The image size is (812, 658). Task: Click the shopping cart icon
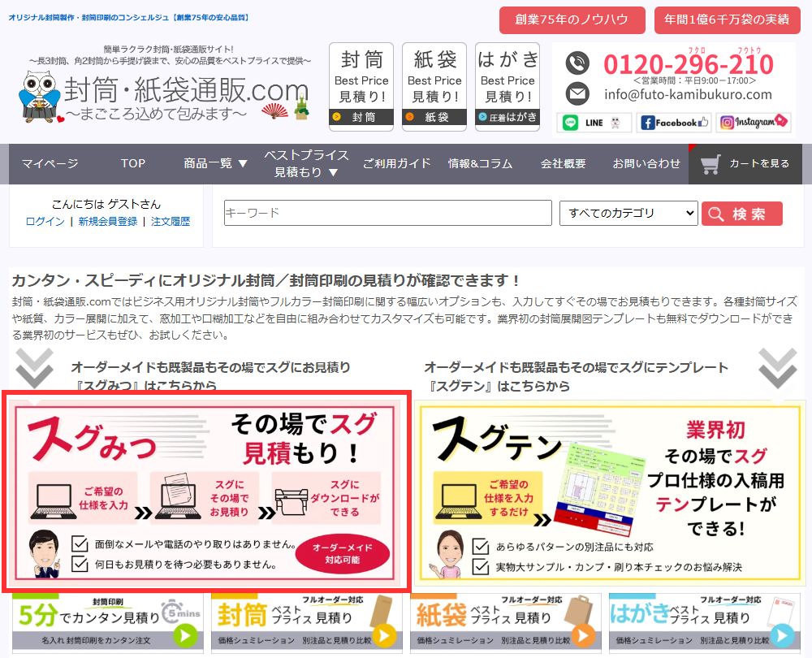coord(710,165)
